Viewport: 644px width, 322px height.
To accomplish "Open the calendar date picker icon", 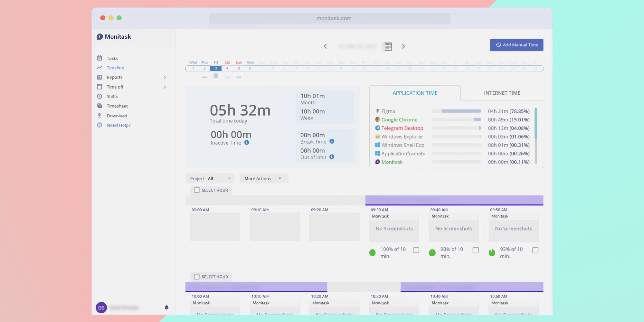I will pos(388,46).
